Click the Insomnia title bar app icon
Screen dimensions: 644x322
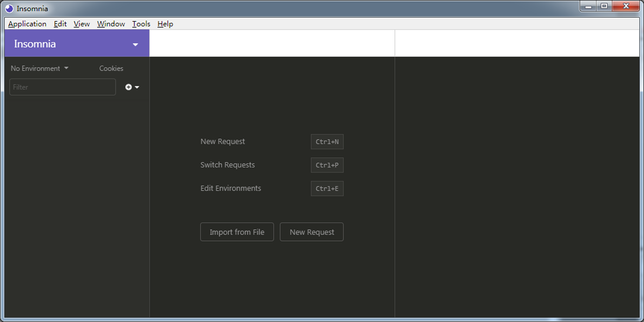pos(10,9)
